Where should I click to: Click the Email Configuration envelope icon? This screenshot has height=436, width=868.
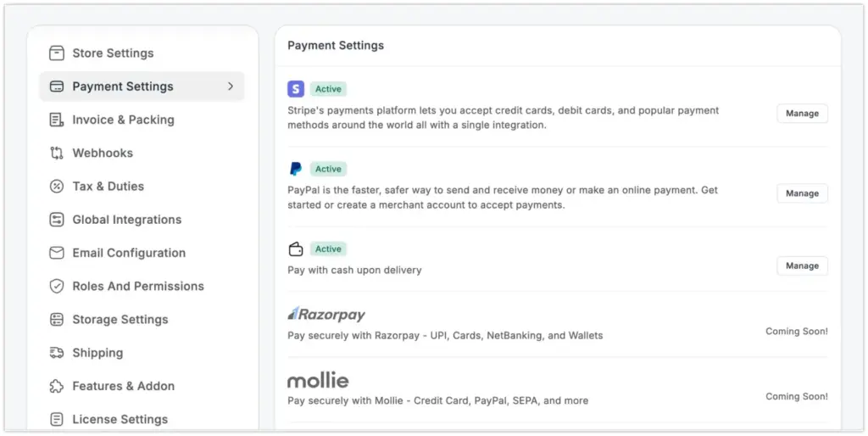pos(57,253)
